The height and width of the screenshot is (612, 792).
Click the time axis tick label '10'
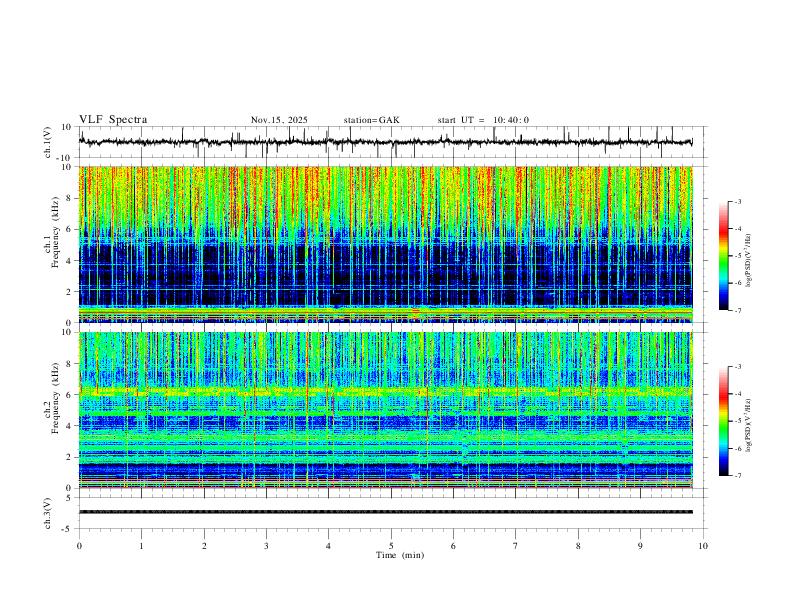tap(703, 546)
